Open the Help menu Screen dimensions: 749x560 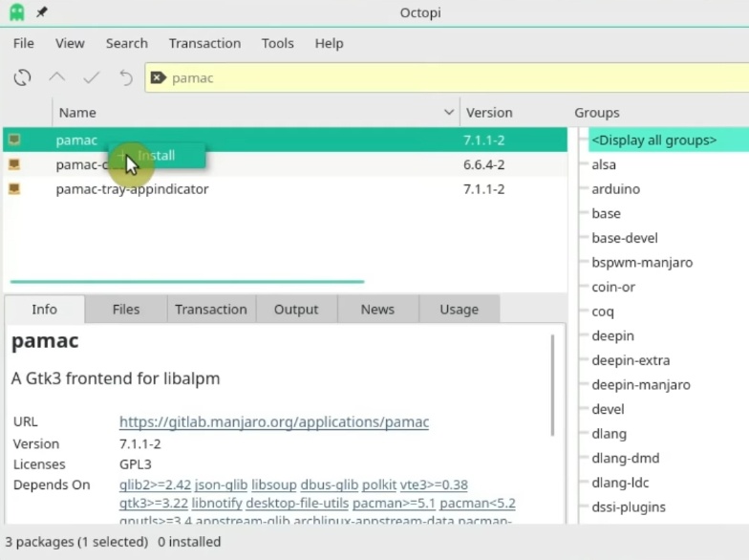329,44
